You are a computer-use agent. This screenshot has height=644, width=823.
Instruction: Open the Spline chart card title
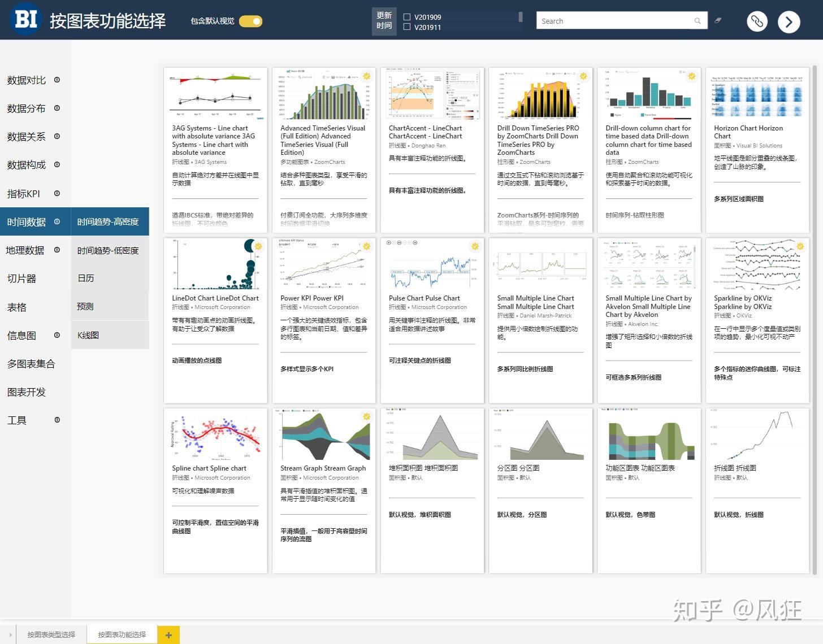tap(209, 468)
